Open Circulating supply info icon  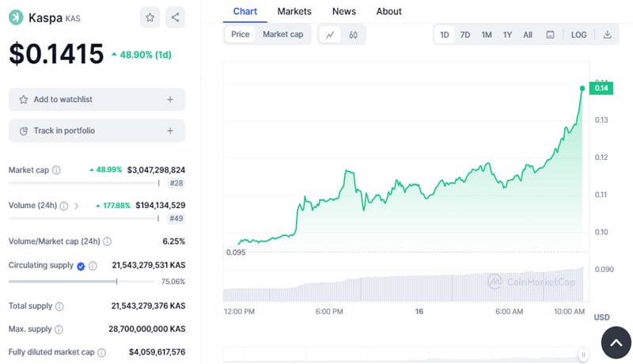point(93,266)
